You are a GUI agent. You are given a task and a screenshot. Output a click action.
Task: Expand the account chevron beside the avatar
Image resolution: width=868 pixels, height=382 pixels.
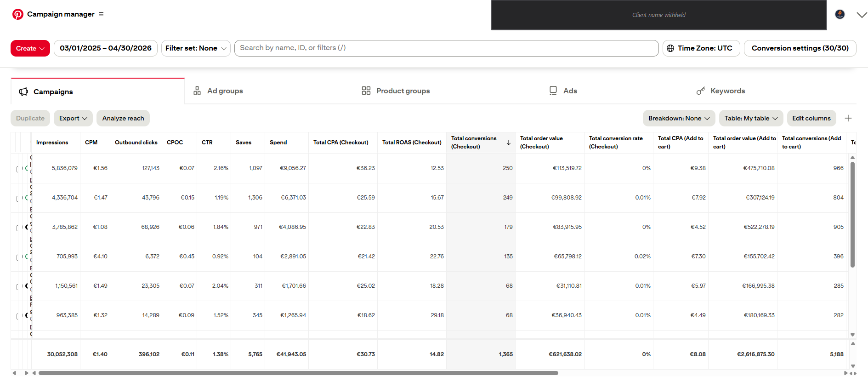click(x=862, y=15)
